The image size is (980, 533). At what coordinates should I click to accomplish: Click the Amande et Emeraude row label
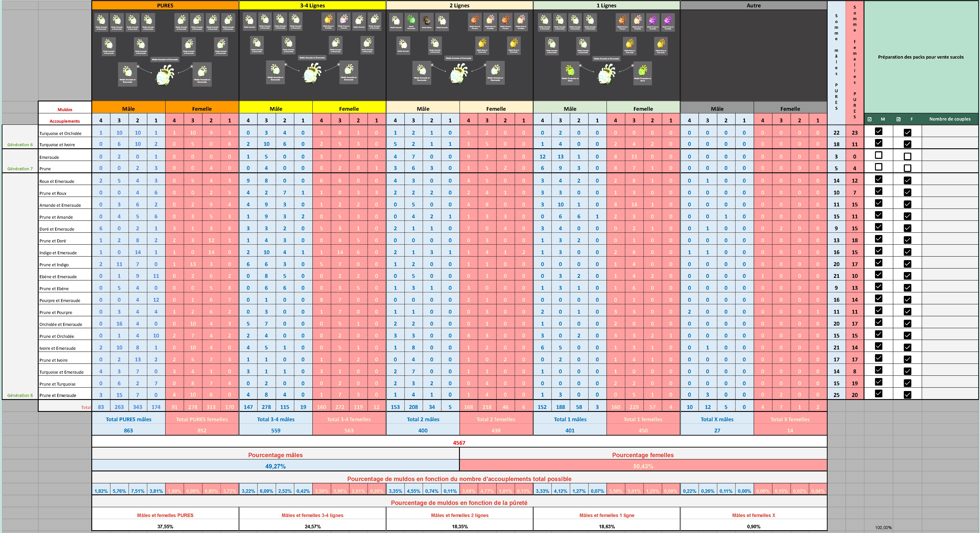point(60,205)
